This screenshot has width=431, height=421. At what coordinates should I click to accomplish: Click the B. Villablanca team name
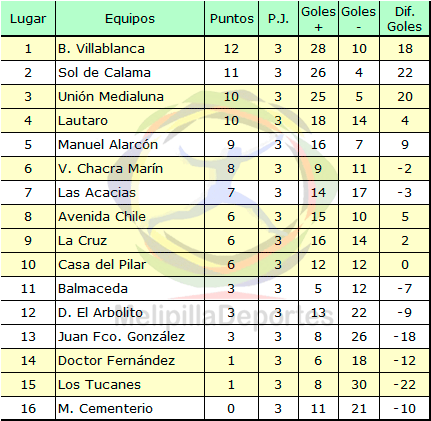[x=101, y=49]
